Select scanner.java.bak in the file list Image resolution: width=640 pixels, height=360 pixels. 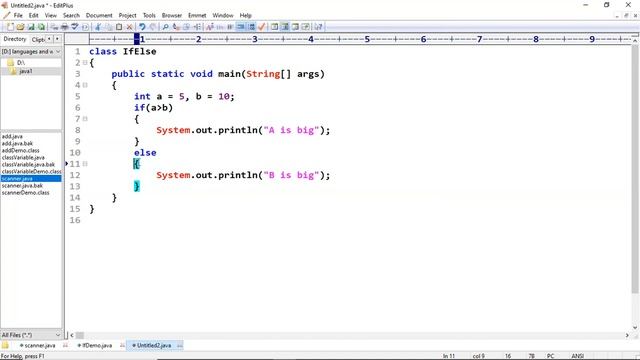click(x=22, y=186)
